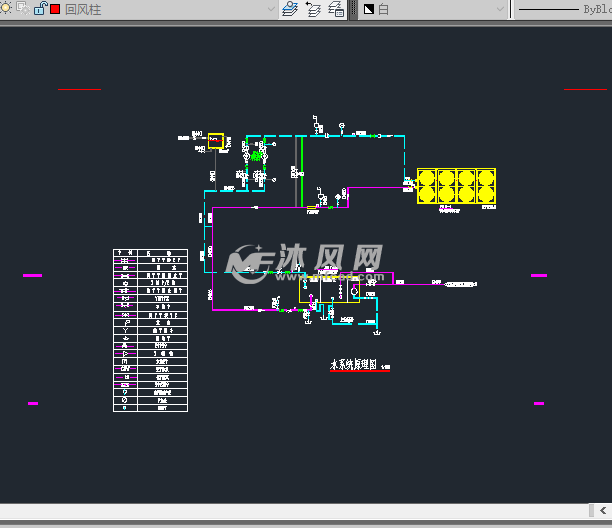Click the vertical green pipe line
Screen dimensions: 612x528
point(302,170)
